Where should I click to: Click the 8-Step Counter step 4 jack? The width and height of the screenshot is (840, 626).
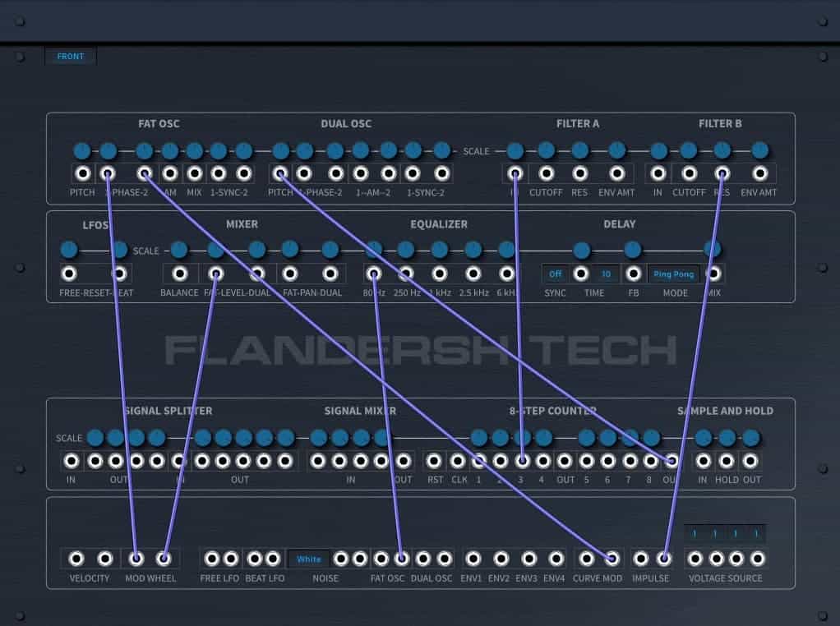tap(542, 461)
